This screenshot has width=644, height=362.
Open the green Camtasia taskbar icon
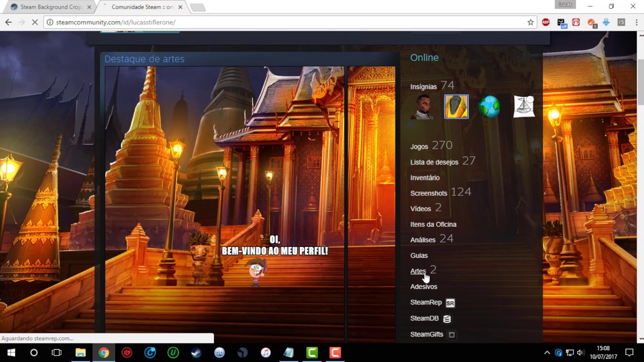[312, 352]
